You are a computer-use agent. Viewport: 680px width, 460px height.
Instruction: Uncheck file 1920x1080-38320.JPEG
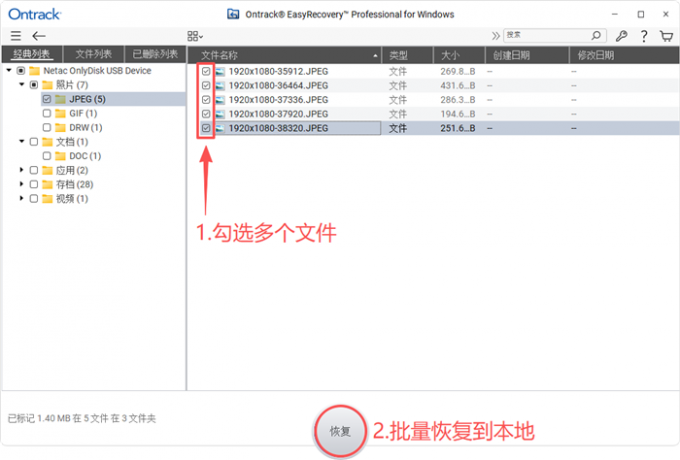tap(206, 128)
